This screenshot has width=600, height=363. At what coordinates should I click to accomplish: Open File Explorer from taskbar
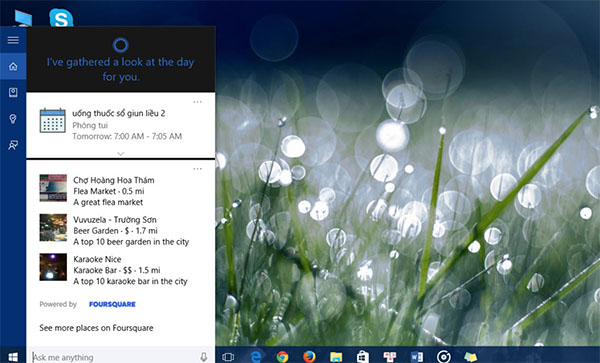tap(336, 357)
